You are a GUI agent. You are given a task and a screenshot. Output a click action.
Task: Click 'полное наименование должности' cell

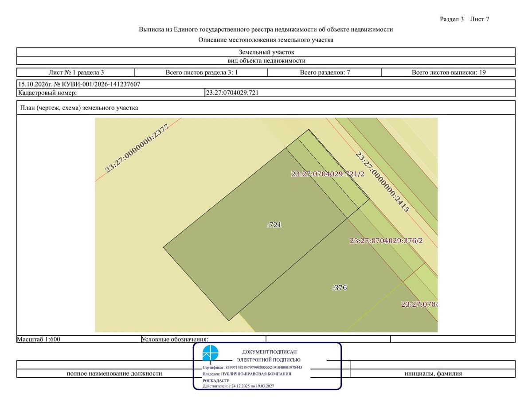[114, 373]
